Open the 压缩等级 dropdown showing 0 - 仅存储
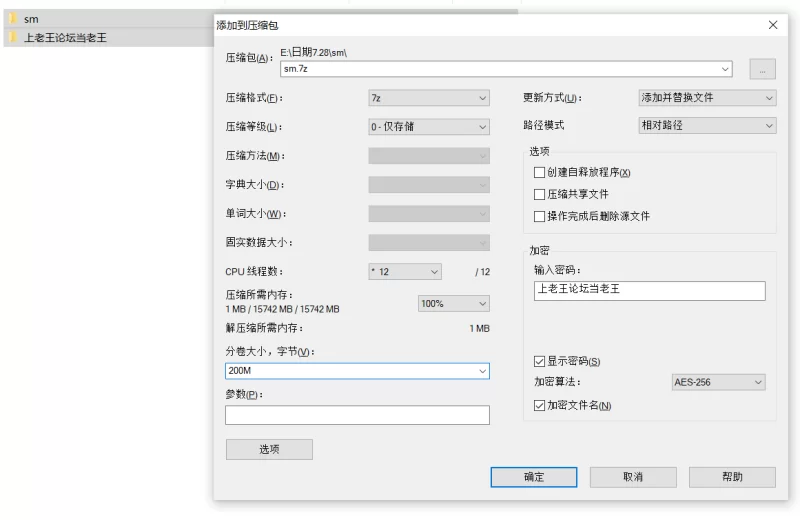Image resolution: width=800 pixels, height=520 pixels. pos(429,127)
